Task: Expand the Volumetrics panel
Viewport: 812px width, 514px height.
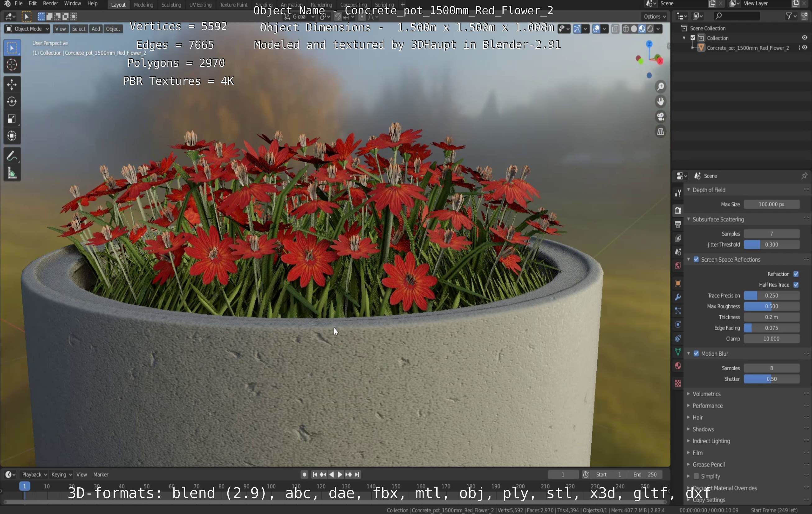Action: (689, 394)
